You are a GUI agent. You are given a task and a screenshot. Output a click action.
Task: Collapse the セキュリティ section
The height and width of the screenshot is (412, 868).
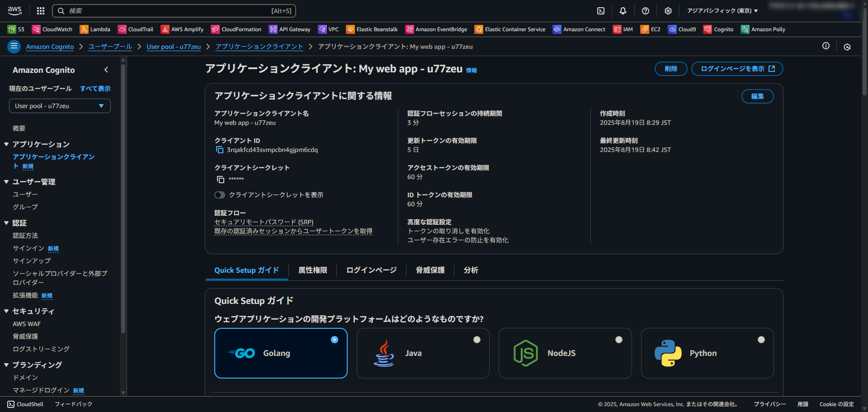(6, 311)
